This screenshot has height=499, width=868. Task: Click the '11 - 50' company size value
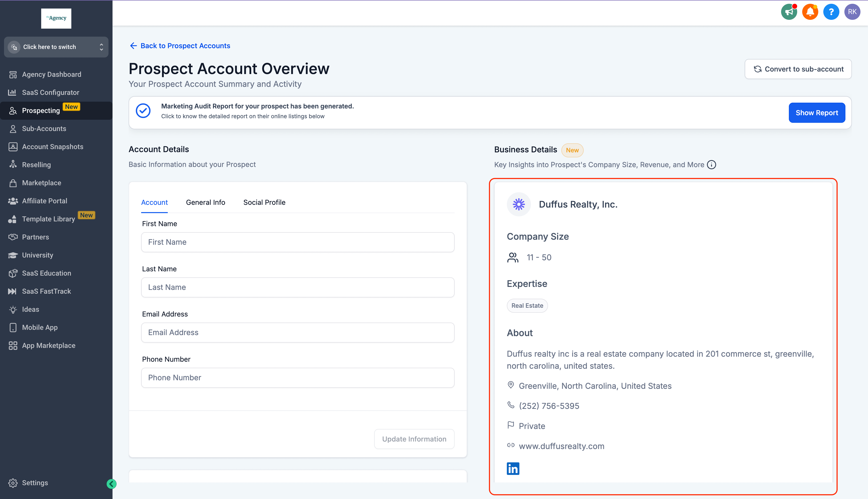point(539,257)
